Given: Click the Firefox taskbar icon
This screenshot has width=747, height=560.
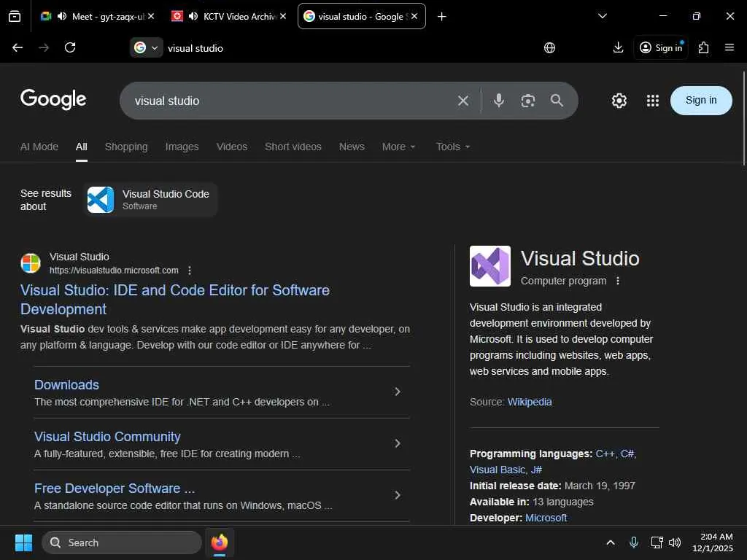Looking at the screenshot, I should [219, 542].
